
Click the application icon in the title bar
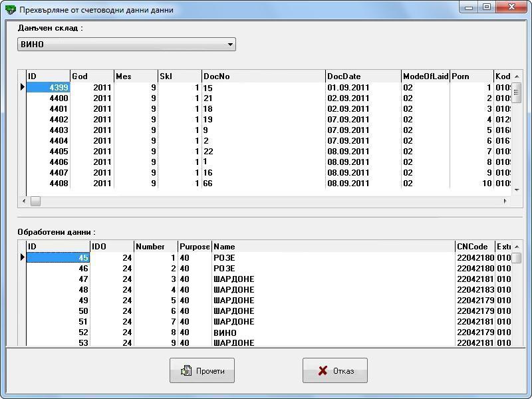10,9
